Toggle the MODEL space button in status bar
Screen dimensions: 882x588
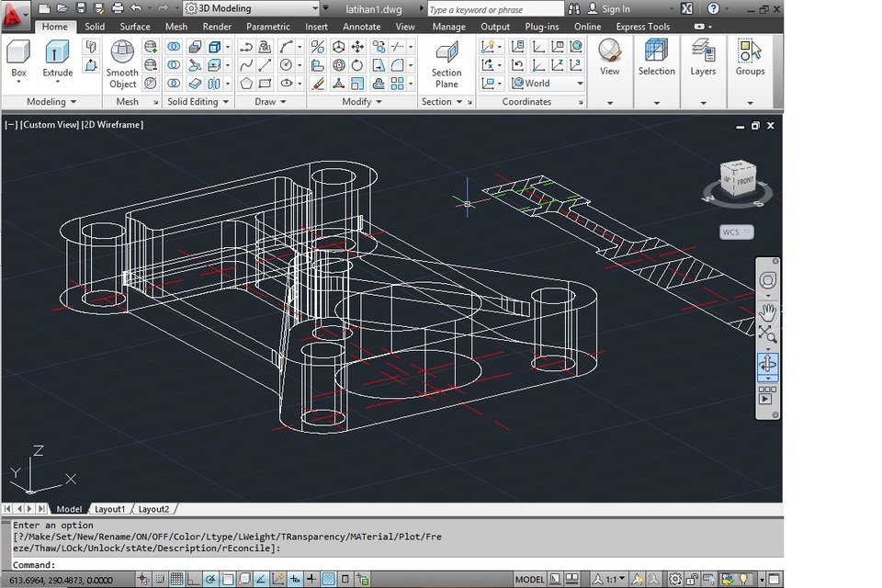tap(530, 580)
